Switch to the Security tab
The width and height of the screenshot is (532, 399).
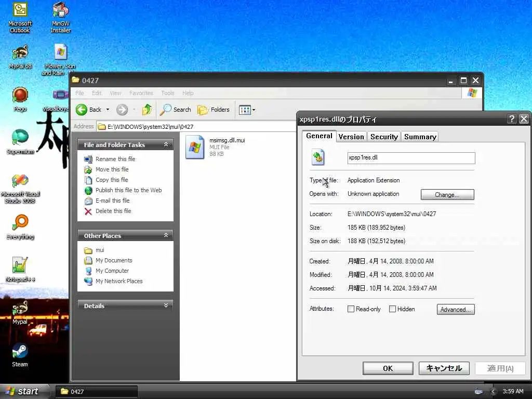click(x=384, y=137)
